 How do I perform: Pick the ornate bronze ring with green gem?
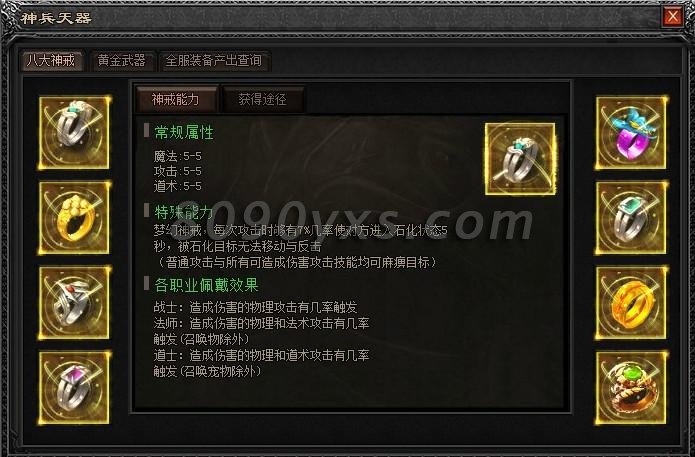631,387
